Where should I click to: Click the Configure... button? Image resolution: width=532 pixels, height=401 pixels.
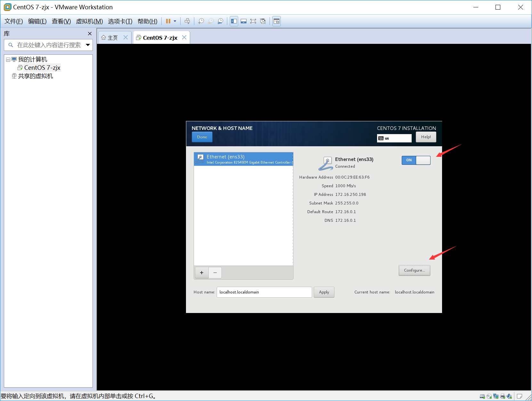tap(414, 270)
